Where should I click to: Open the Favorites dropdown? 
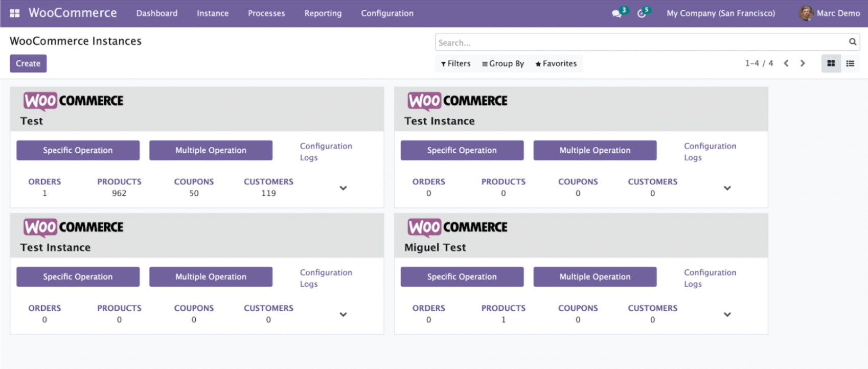(x=556, y=63)
